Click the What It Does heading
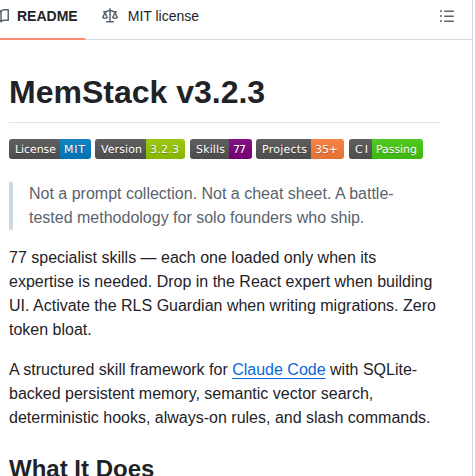The height and width of the screenshot is (476, 475). point(81,467)
